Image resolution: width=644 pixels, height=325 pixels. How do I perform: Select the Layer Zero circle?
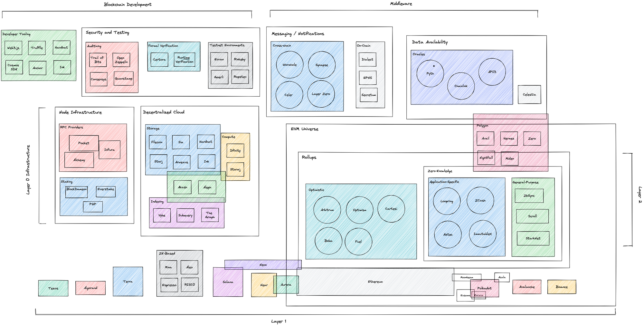pos(321,94)
